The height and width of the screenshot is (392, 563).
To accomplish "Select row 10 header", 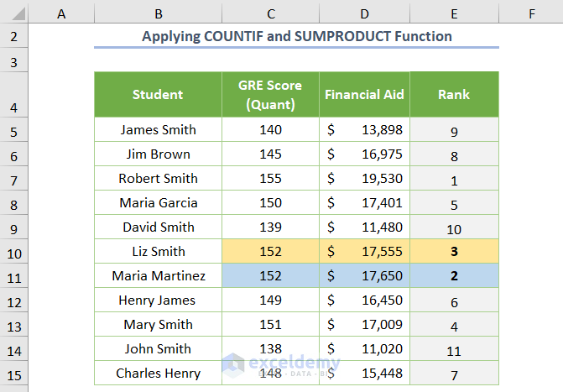I will point(14,251).
